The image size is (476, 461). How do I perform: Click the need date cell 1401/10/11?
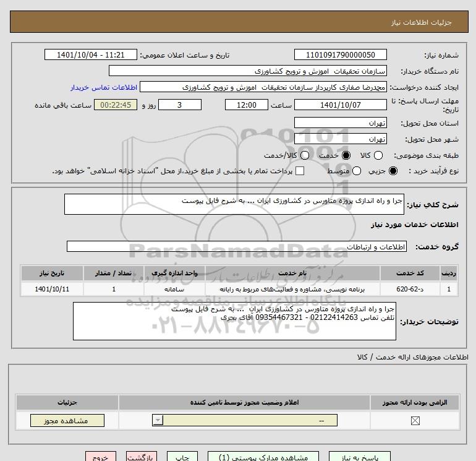52,289
